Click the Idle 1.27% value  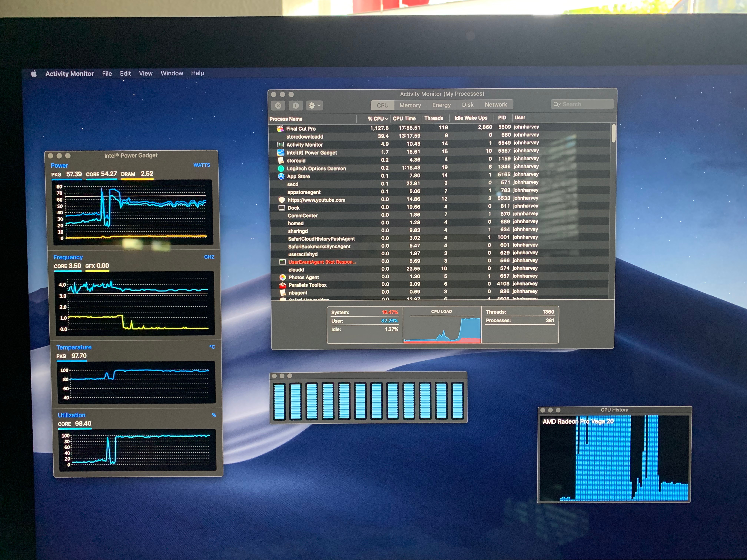(392, 329)
